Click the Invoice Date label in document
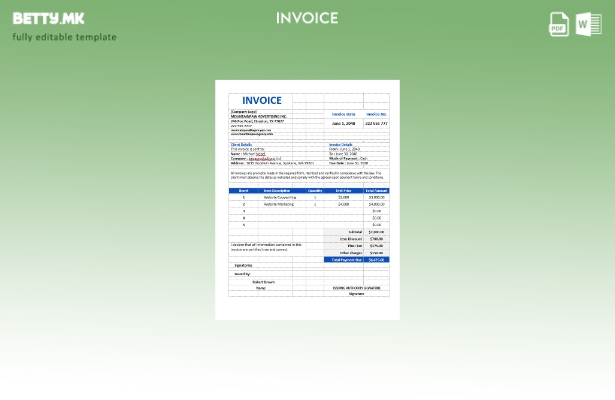615x400 pixels. 343,114
